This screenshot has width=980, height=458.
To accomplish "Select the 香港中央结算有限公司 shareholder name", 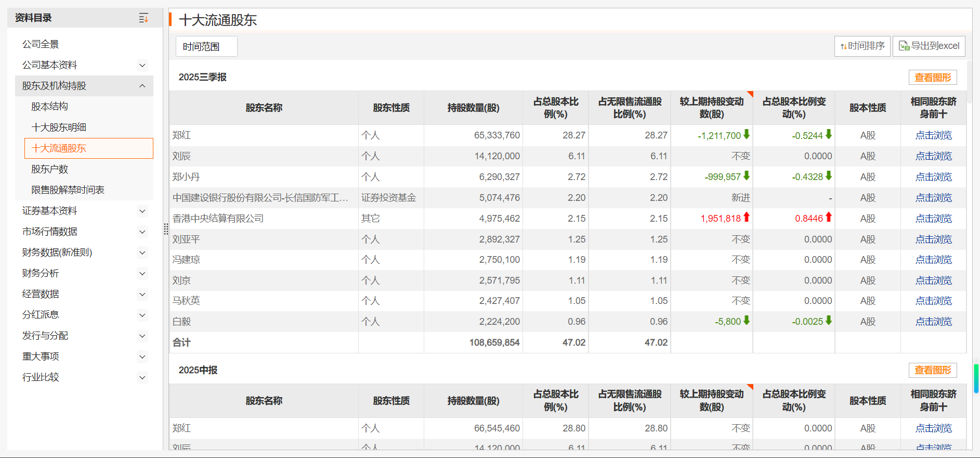I will 218,219.
